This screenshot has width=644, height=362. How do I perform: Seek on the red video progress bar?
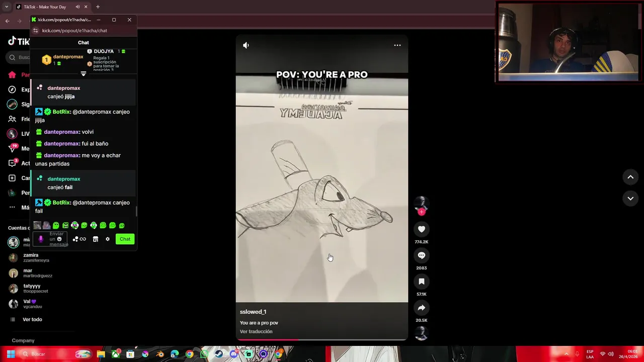point(322,340)
